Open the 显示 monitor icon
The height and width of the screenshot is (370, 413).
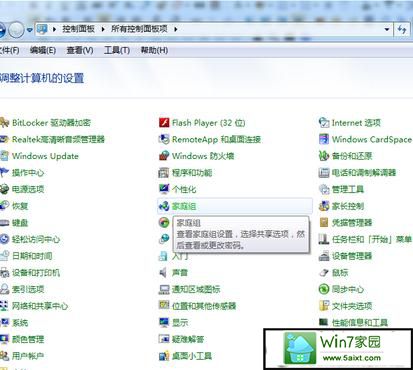click(x=164, y=323)
